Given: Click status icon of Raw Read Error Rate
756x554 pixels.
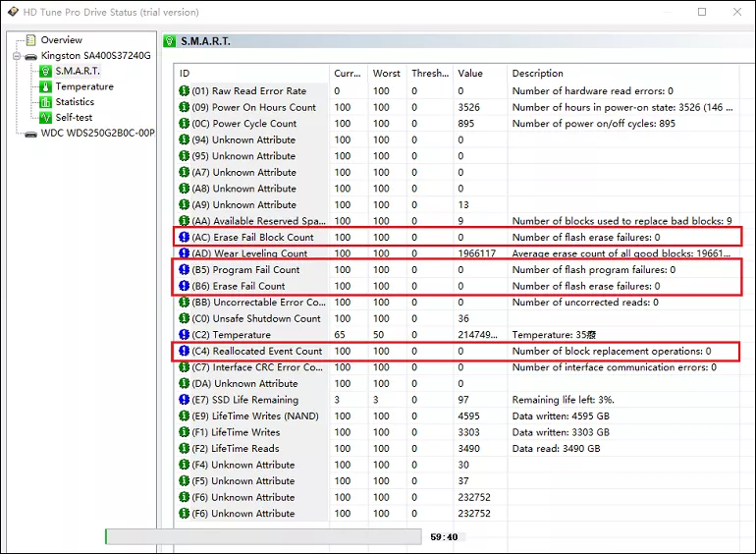Looking at the screenshot, I should coord(184,90).
